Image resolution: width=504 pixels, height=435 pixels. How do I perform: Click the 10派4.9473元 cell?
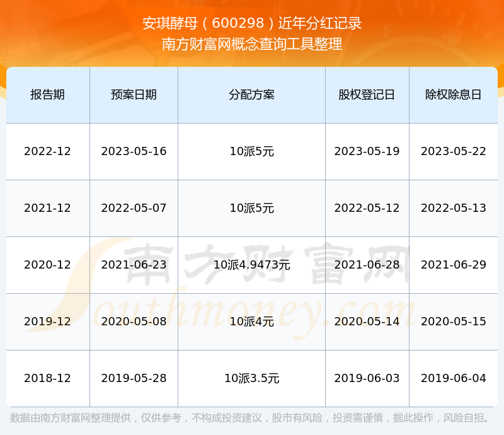click(251, 265)
